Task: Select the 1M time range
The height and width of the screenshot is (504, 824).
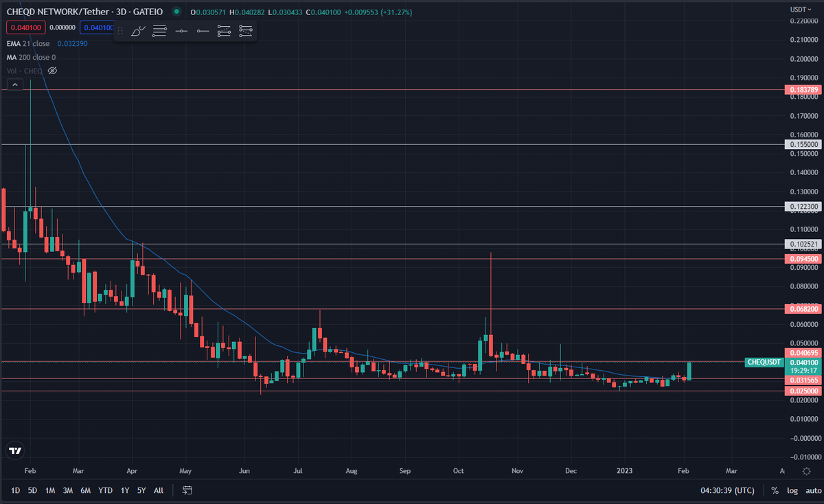Action: 50,490
